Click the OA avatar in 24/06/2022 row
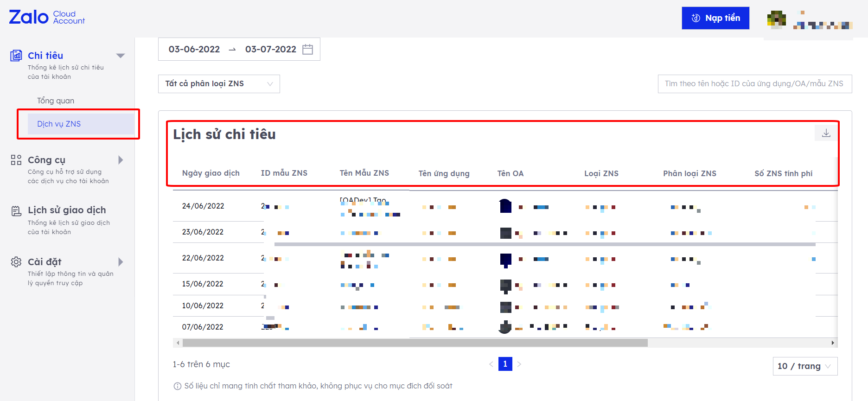 505,206
